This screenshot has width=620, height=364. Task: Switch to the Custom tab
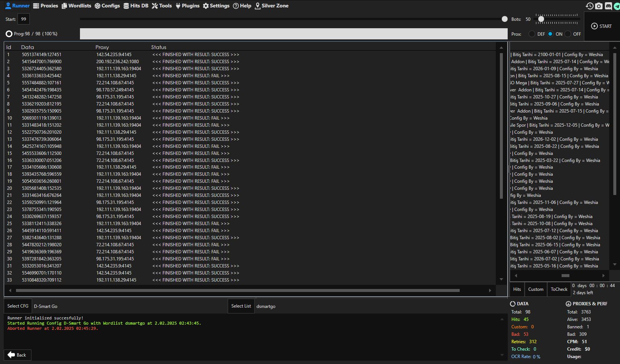click(x=536, y=289)
